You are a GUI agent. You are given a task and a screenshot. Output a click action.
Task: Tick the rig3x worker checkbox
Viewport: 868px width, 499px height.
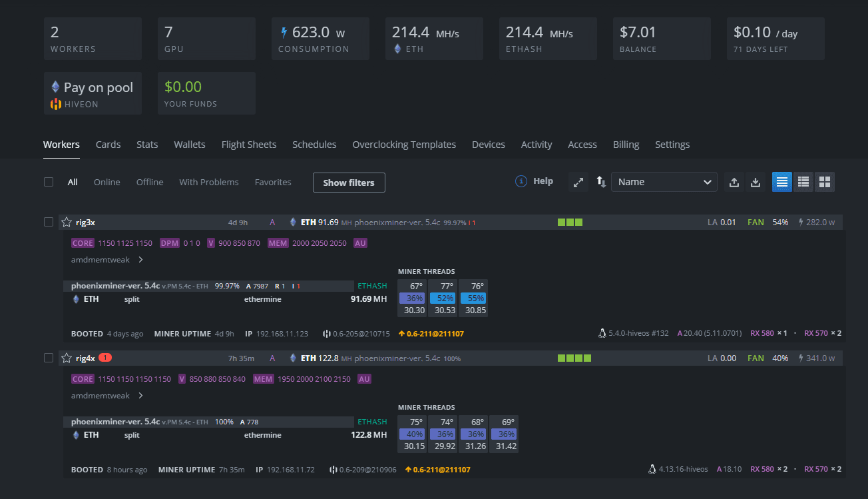(49, 222)
